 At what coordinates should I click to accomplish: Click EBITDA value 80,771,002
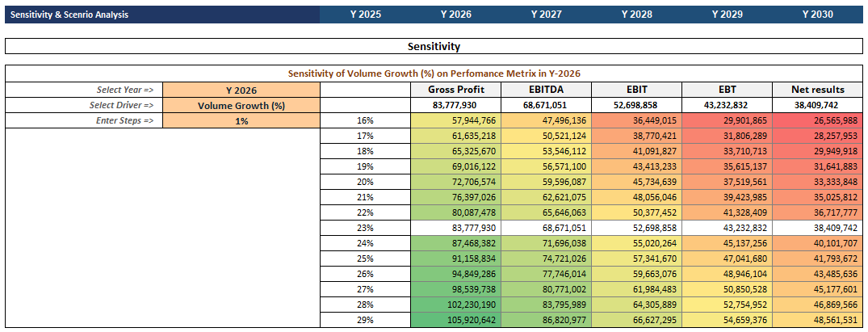[547, 289]
